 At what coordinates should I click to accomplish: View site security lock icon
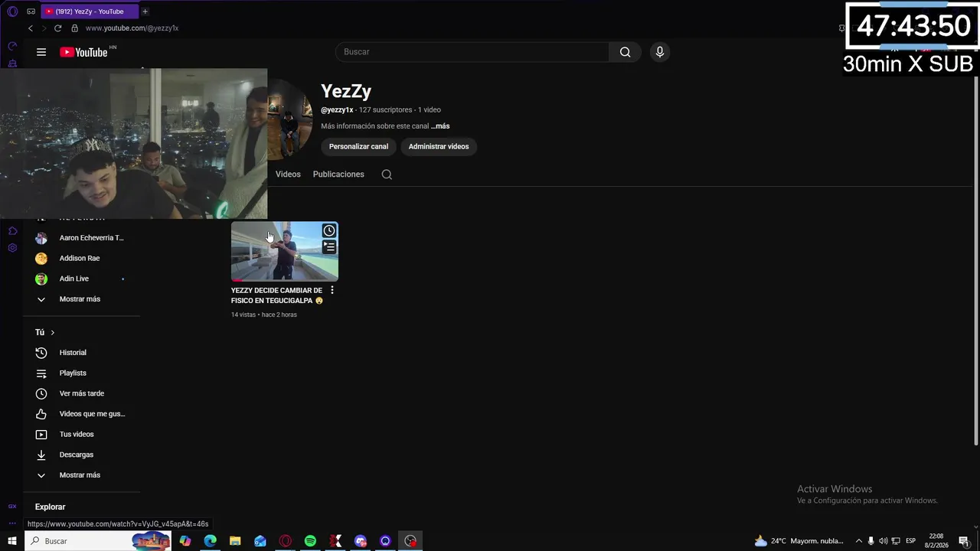74,28
